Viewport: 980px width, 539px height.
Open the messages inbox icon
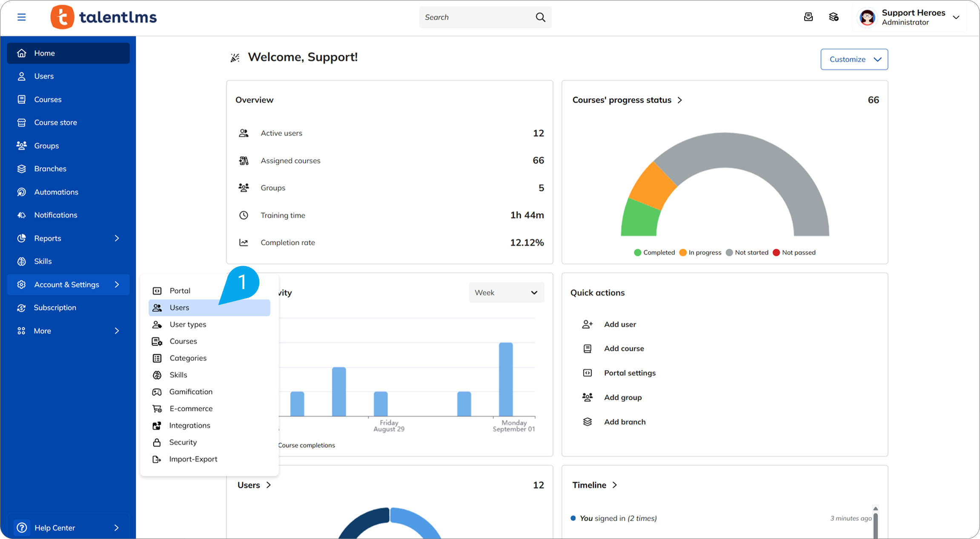pyautogui.click(x=808, y=17)
